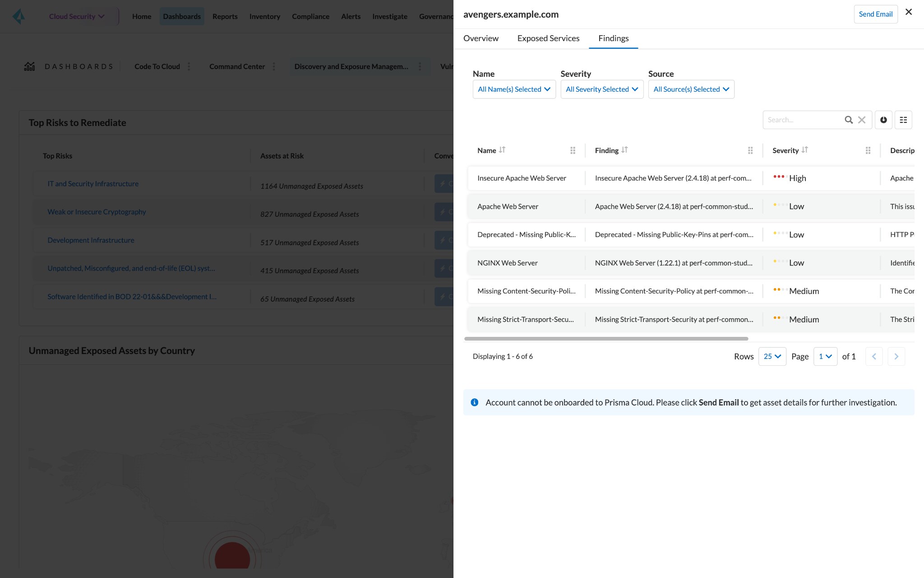Click the drag handle icon next to Finding column
The height and width of the screenshot is (578, 924).
750,150
